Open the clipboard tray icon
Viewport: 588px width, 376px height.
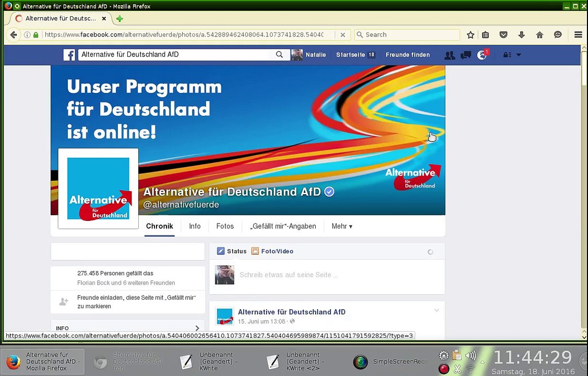pos(457,355)
